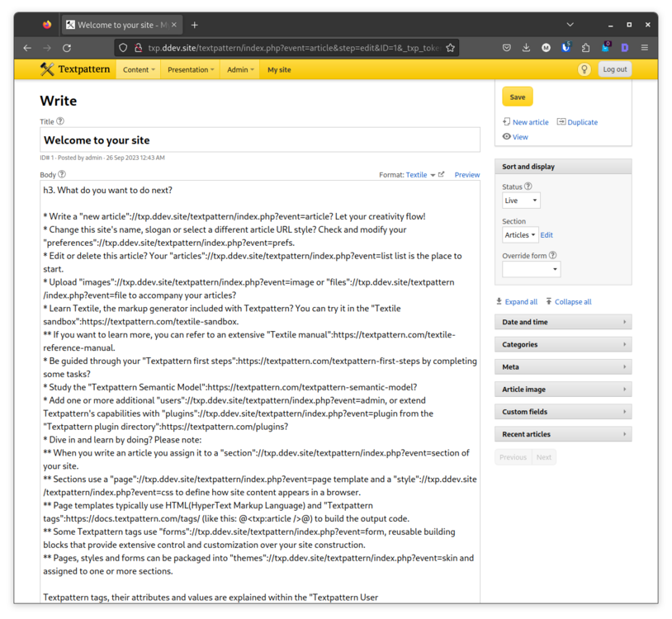Screen dimensions: 672x619
Task: Open Textile help external link icon
Action: [x=442, y=174]
